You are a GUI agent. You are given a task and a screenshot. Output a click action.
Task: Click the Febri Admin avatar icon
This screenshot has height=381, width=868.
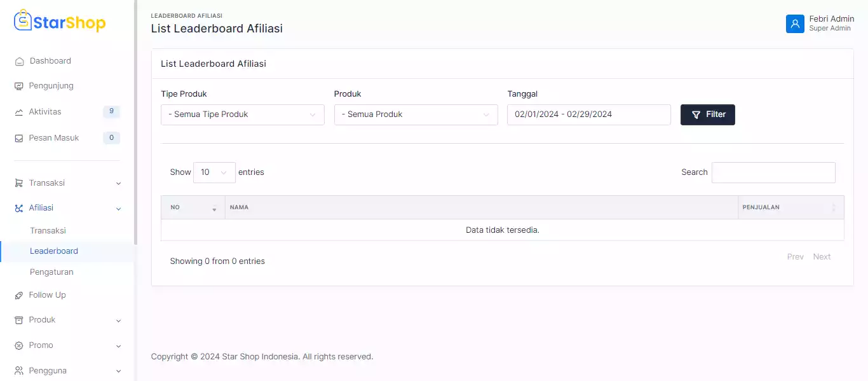[x=795, y=24]
